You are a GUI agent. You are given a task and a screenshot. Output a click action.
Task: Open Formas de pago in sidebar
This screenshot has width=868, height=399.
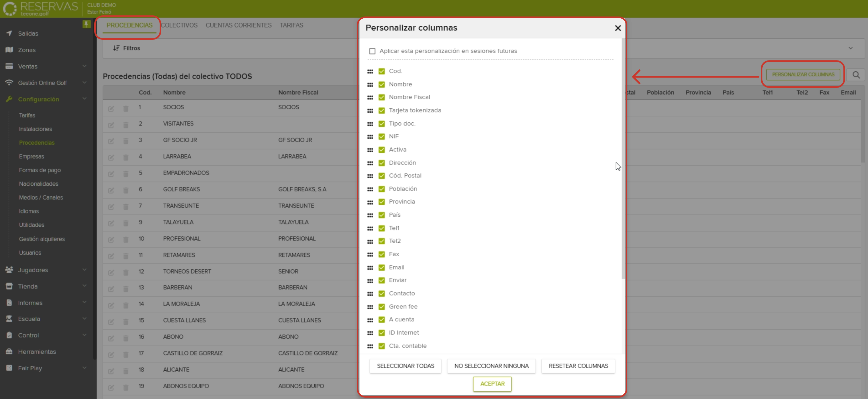pyautogui.click(x=40, y=170)
